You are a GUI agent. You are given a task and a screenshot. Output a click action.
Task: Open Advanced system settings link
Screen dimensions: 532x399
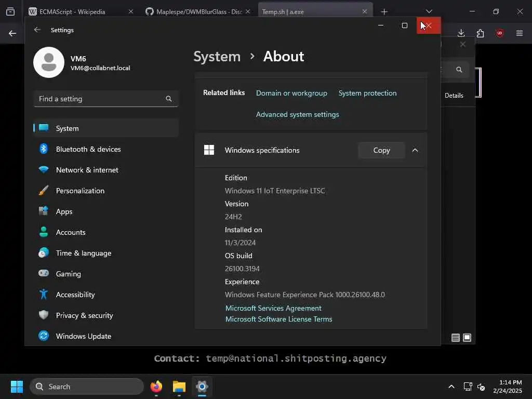[x=297, y=114]
